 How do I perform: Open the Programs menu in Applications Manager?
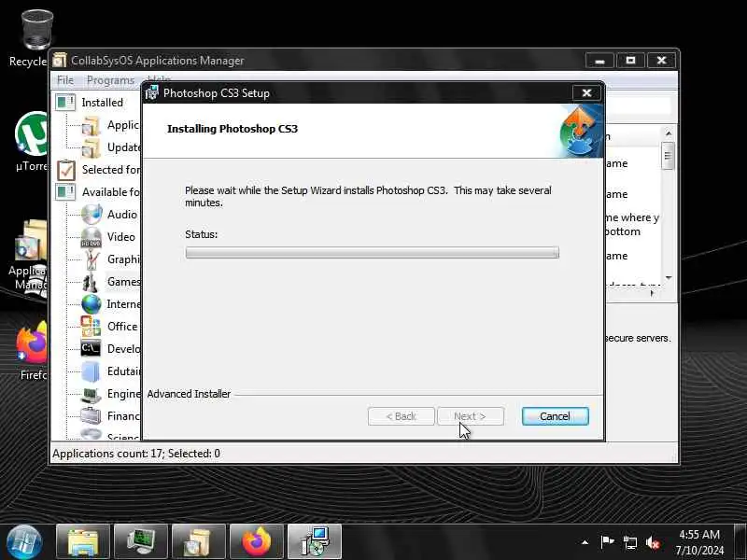point(110,80)
